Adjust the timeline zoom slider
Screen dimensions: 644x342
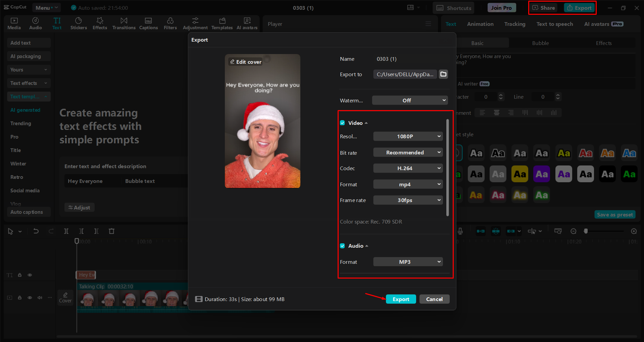point(586,231)
